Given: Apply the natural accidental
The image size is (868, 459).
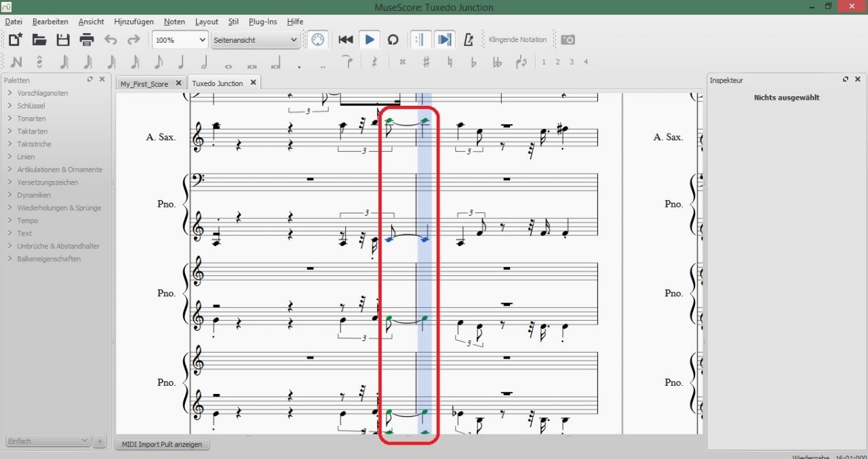Looking at the screenshot, I should pyautogui.click(x=450, y=62).
